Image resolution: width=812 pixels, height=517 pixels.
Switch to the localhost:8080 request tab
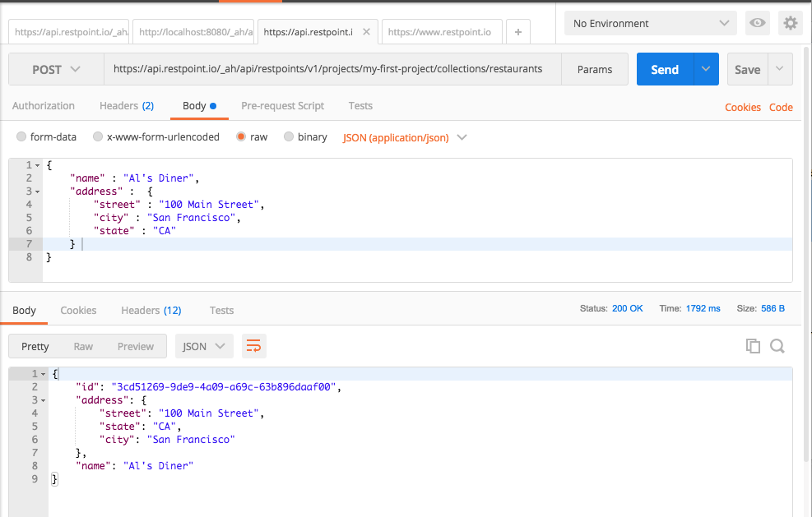[193, 32]
